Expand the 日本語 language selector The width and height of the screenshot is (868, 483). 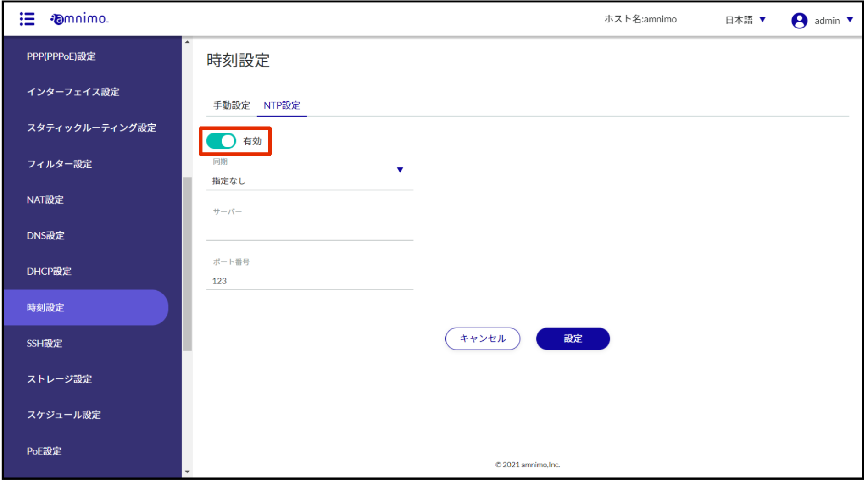click(x=745, y=20)
